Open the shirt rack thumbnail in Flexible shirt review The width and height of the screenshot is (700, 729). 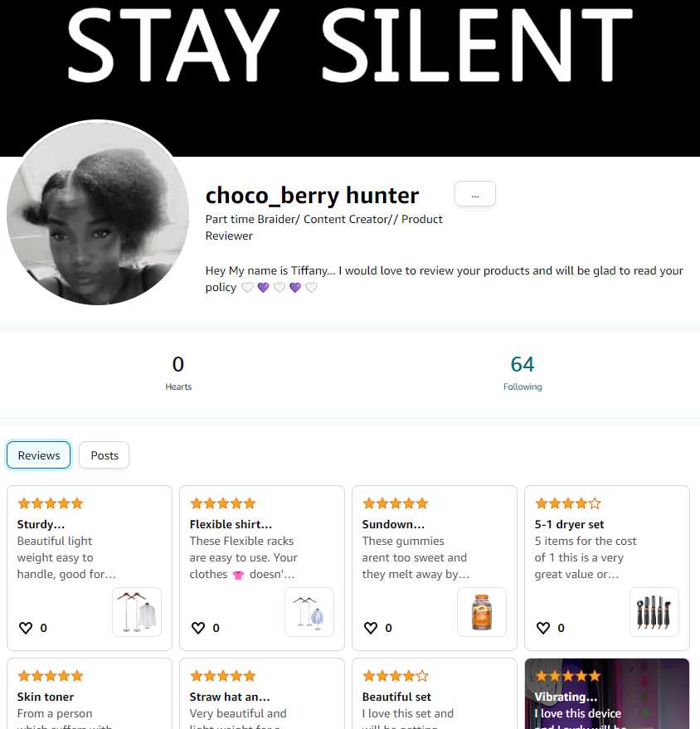tap(309, 612)
